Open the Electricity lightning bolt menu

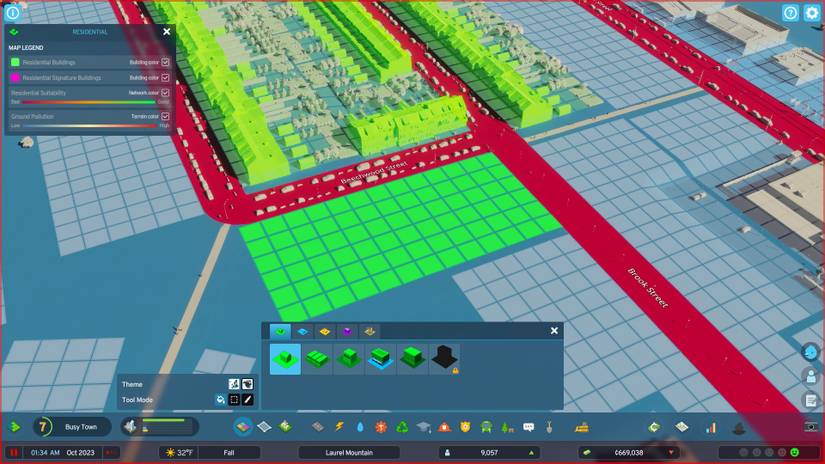point(339,427)
